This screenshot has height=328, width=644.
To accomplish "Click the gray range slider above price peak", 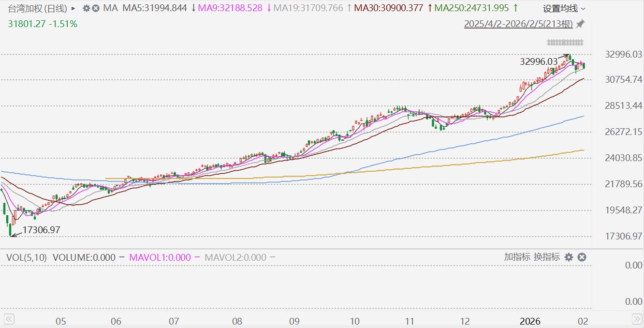I will [564, 43].
